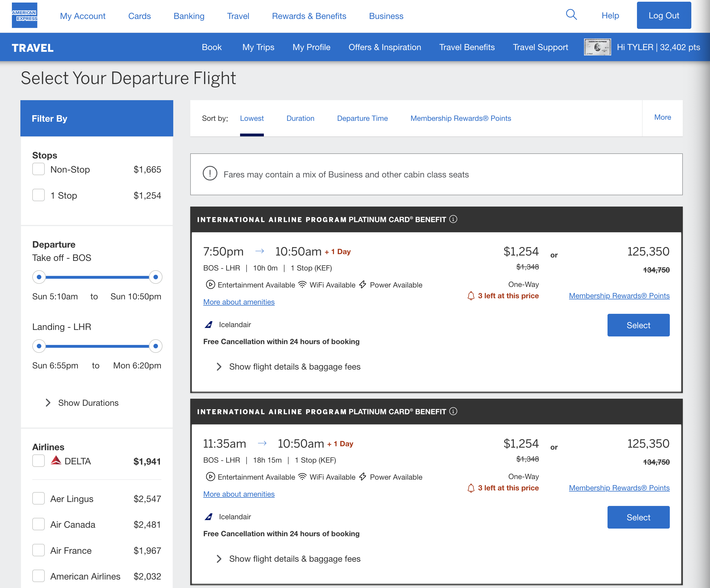Open Travel Benefits page
Image resolution: width=710 pixels, height=588 pixels.
click(467, 47)
